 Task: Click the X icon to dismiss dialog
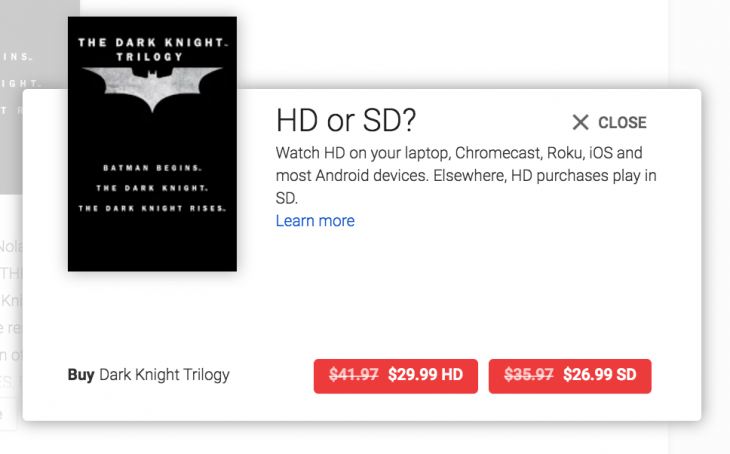point(580,122)
